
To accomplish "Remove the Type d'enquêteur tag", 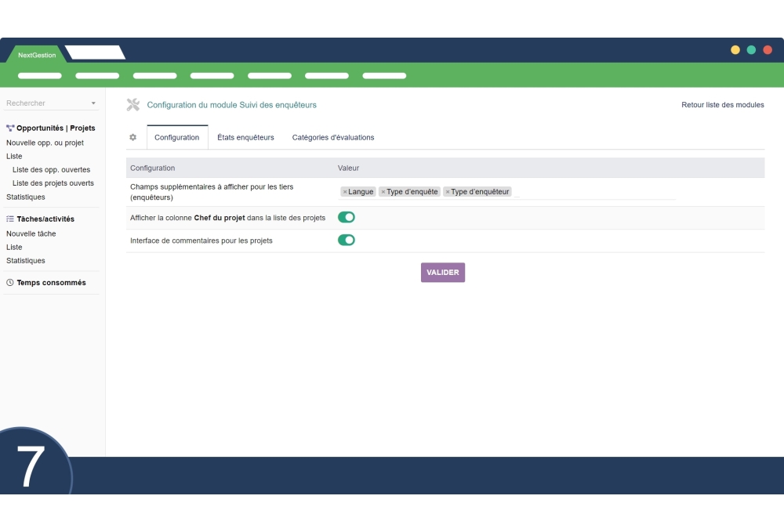I will (448, 192).
